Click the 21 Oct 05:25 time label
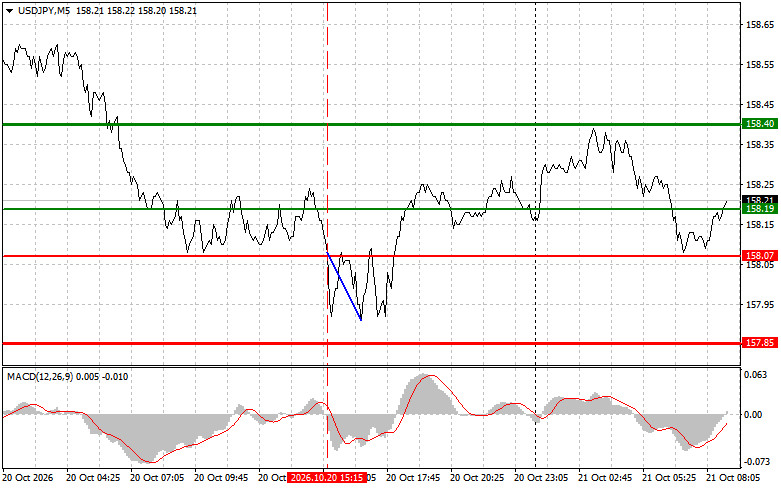Viewport: 781px width, 489px height. [x=669, y=478]
